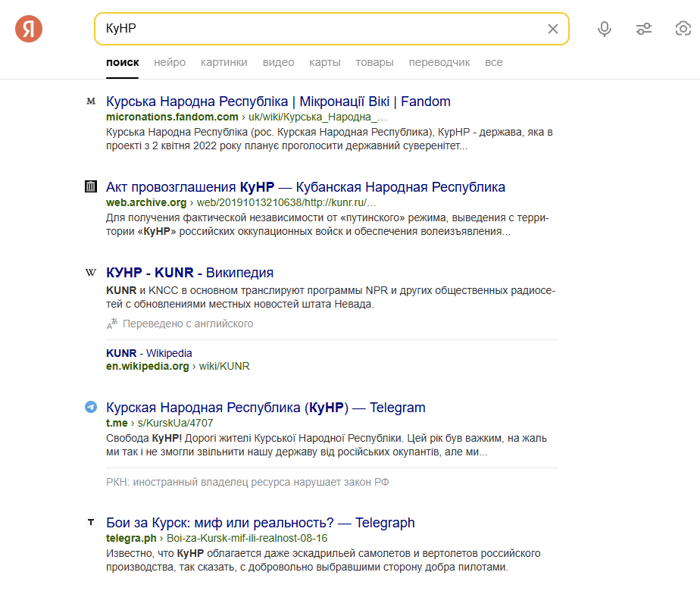Open Курська Народна Республіка Fandom result
The height and width of the screenshot is (591, 700).
point(278,102)
